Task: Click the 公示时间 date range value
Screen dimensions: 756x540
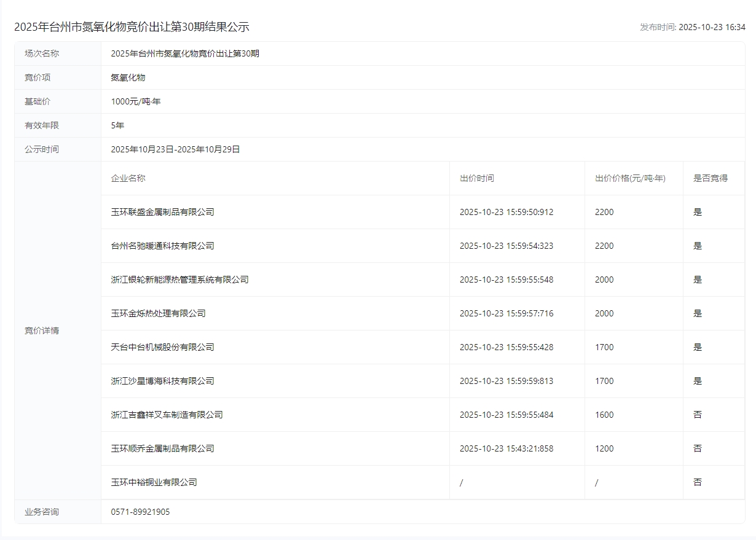Action: pos(175,149)
